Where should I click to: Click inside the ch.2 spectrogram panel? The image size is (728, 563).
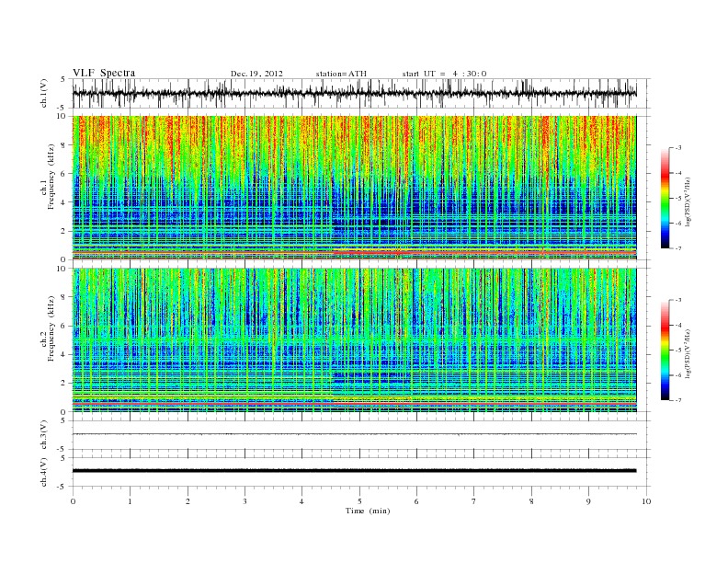[354, 340]
